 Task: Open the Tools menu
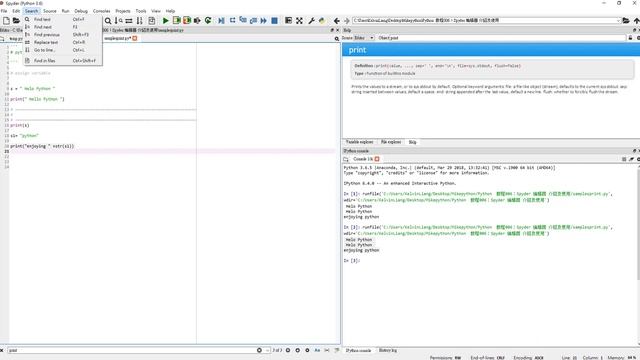tap(141, 11)
